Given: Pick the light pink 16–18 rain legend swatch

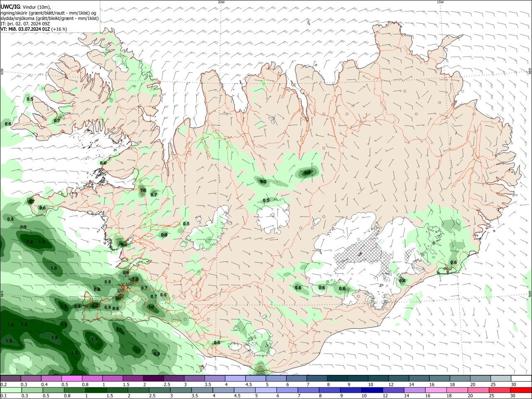Looking at the screenshot, I should point(436,390).
